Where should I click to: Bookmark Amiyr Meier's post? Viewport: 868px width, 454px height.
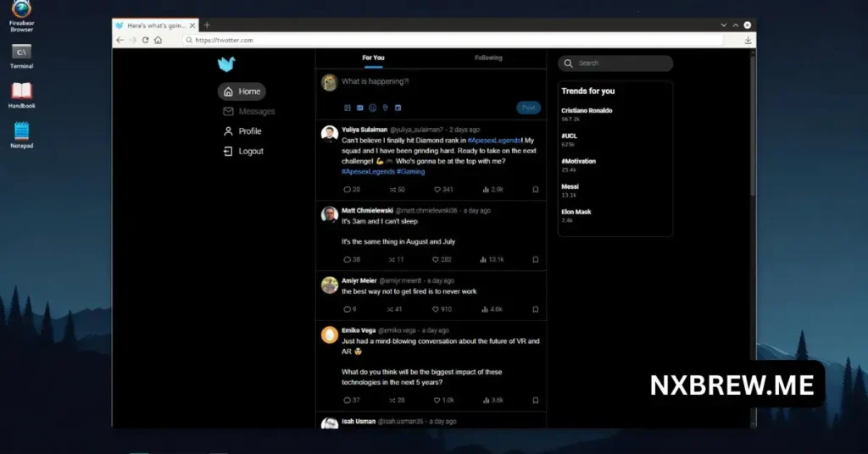536,310
